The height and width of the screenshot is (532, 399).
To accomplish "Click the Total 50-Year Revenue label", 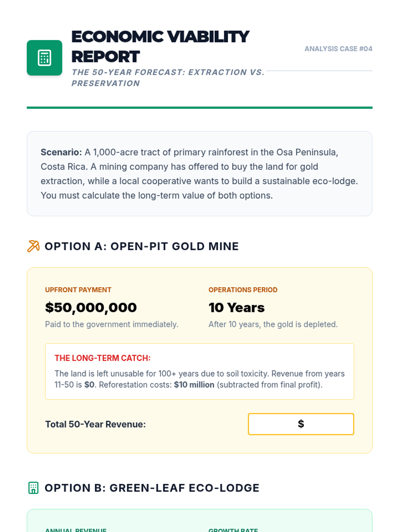I will click(95, 424).
